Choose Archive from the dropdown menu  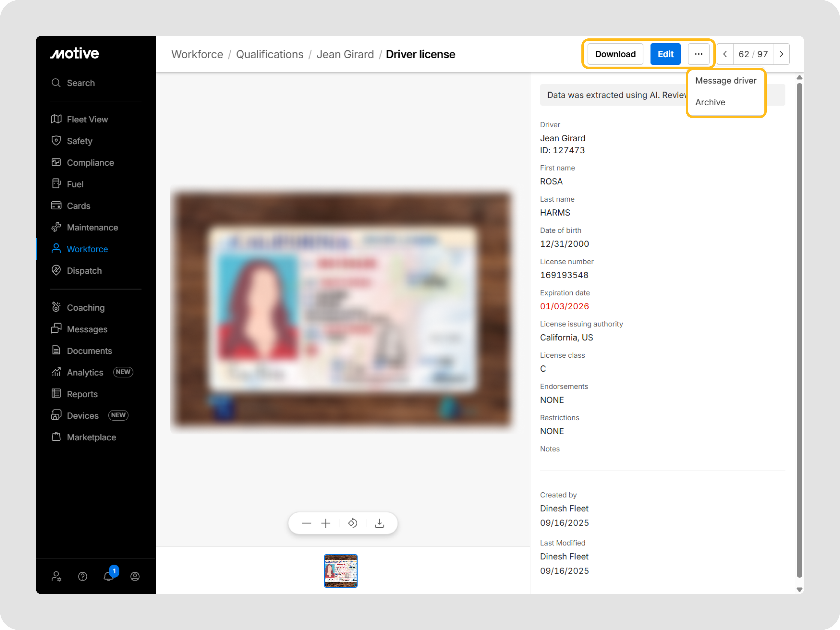(x=710, y=102)
